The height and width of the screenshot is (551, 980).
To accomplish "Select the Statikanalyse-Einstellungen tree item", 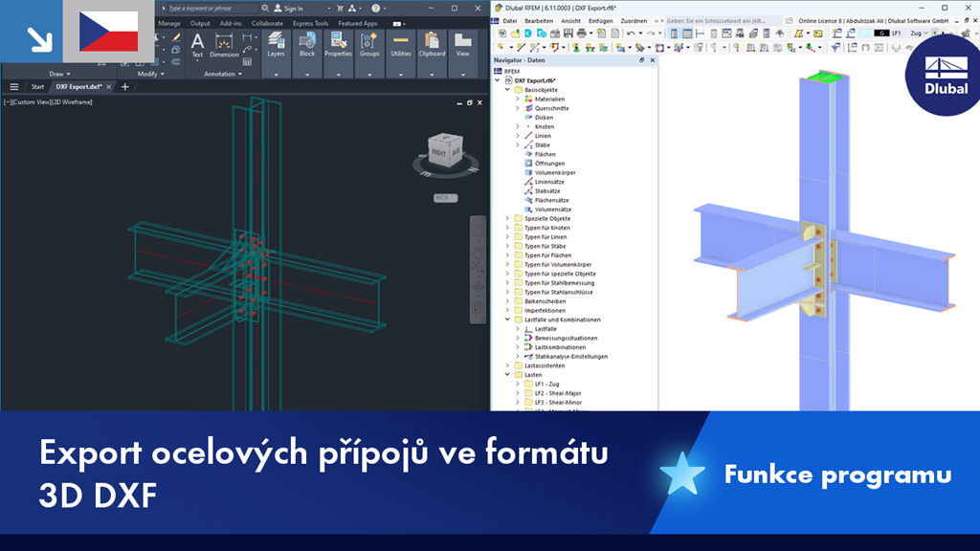I will [x=570, y=357].
